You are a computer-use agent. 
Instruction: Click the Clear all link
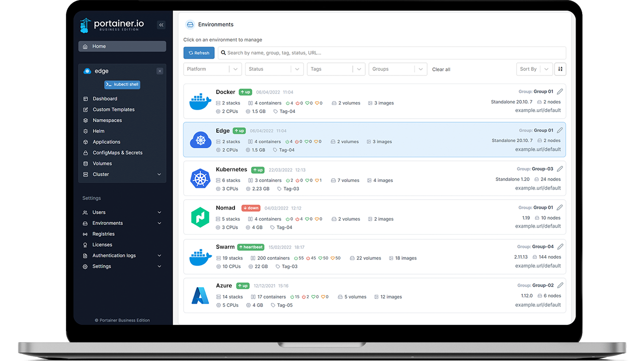(x=441, y=69)
